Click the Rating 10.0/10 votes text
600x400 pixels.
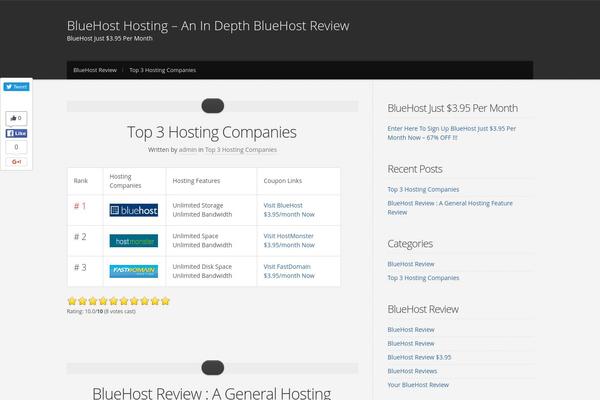point(101,311)
